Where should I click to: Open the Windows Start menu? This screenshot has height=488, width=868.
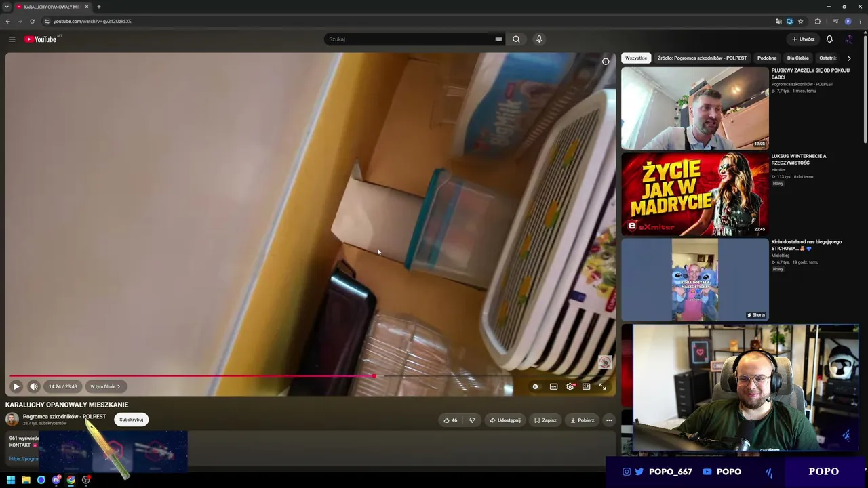click(x=11, y=480)
